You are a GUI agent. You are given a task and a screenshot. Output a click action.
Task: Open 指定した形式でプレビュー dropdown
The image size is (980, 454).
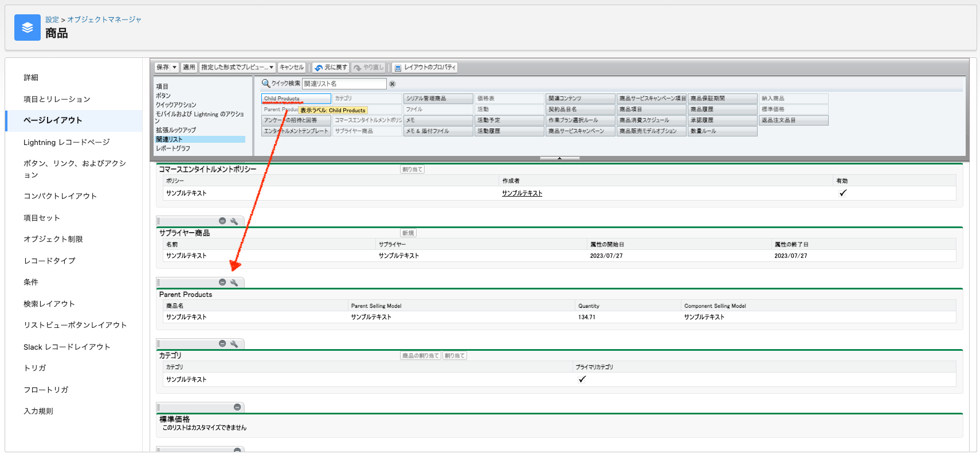(x=237, y=68)
